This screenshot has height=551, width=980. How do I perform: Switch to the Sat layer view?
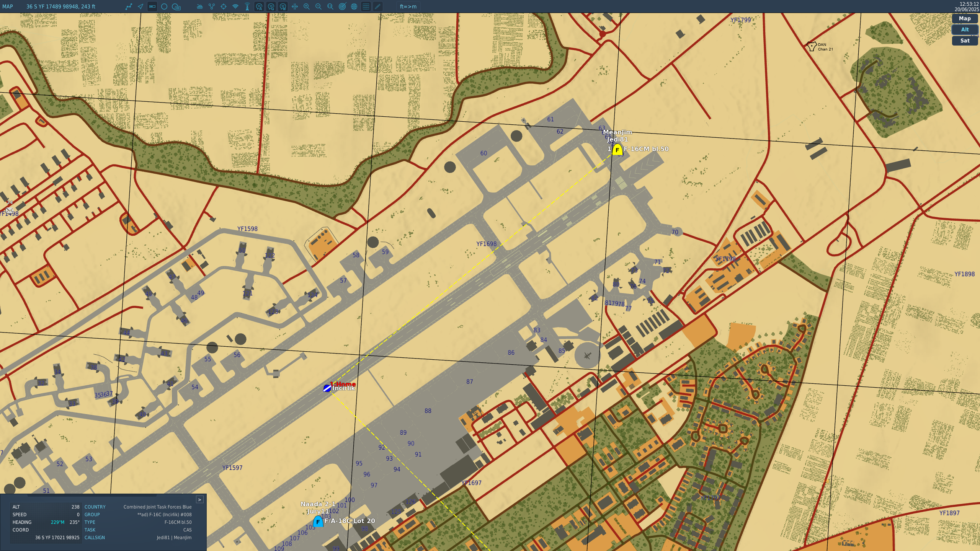coord(965,41)
